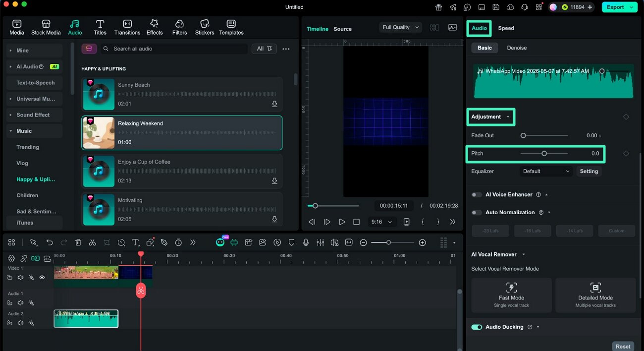
Task: Click the gift icon in title bar
Action: point(438,7)
